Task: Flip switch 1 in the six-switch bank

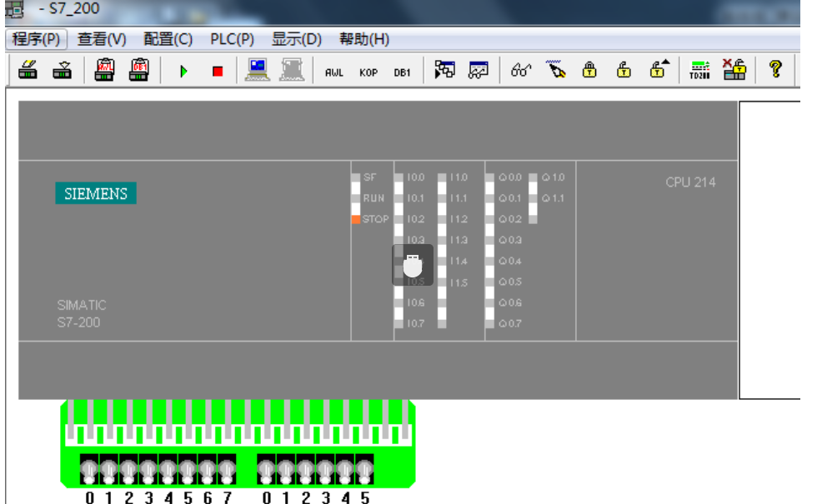Action: point(286,470)
